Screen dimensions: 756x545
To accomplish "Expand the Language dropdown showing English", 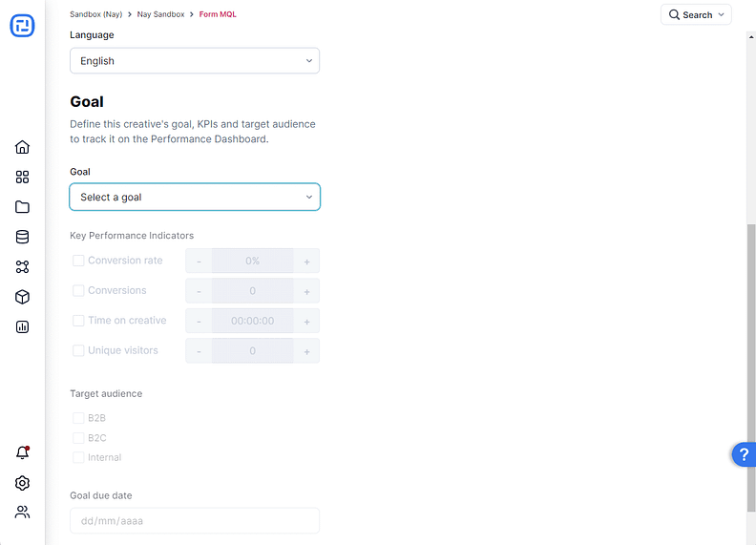I will coord(195,61).
